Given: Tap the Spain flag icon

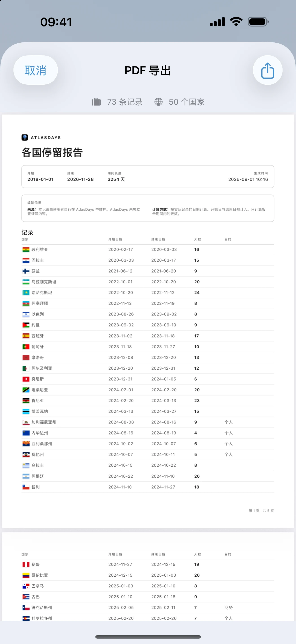Looking at the screenshot, I should coord(26,336).
